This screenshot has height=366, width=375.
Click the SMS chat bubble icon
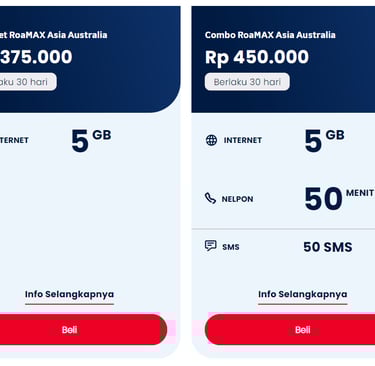211,246
